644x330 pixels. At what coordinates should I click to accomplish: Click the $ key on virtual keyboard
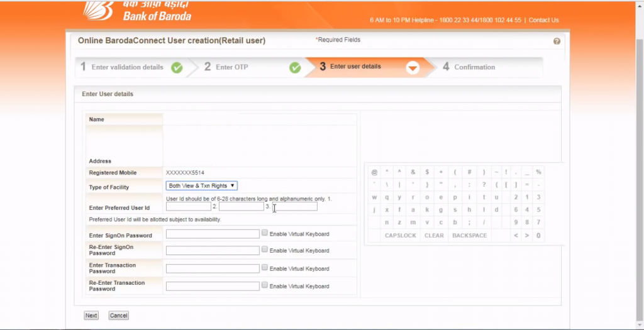pyautogui.click(x=427, y=172)
